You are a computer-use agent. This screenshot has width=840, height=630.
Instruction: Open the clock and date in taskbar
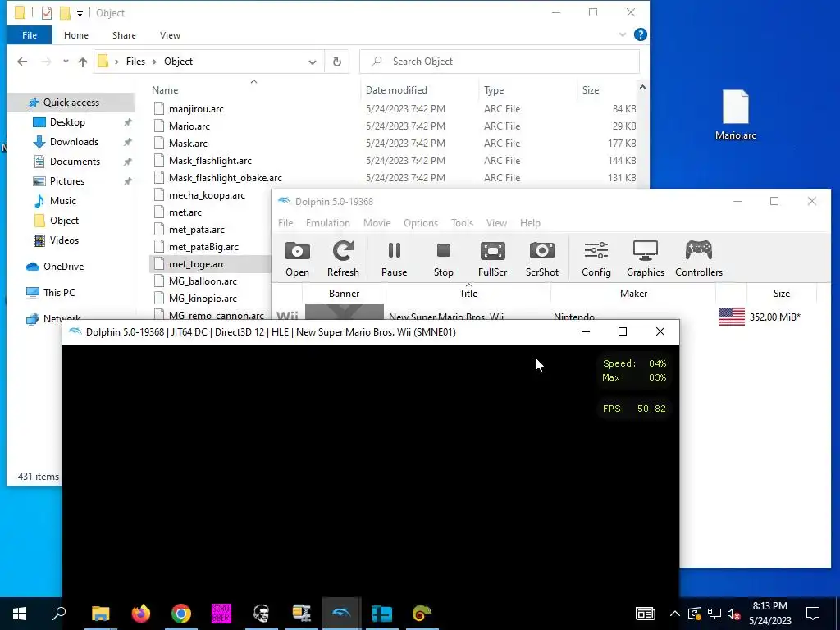tap(769, 614)
